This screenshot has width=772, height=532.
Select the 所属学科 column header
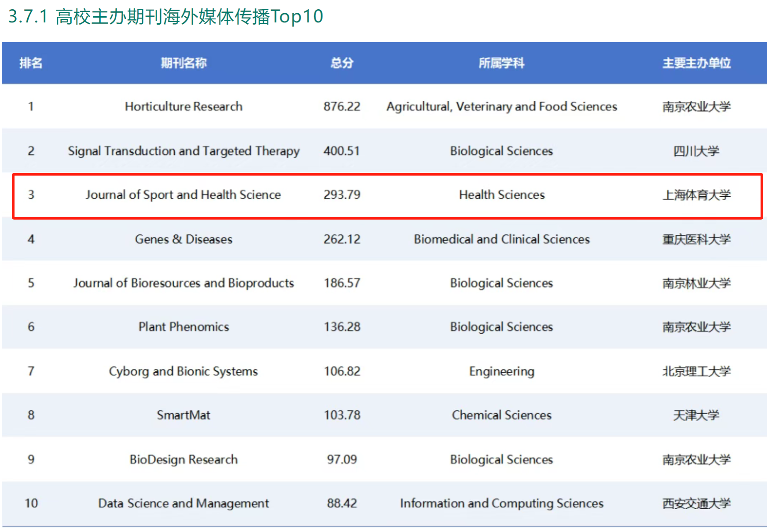(x=501, y=63)
